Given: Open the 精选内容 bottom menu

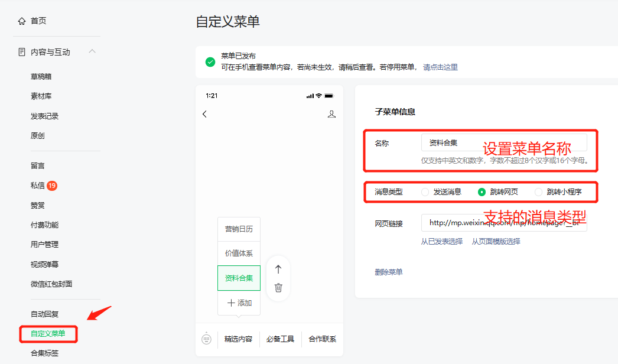Looking at the screenshot, I should [239, 339].
